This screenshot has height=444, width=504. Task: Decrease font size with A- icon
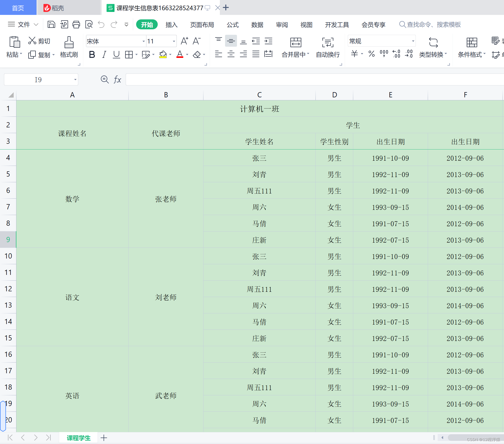(197, 41)
